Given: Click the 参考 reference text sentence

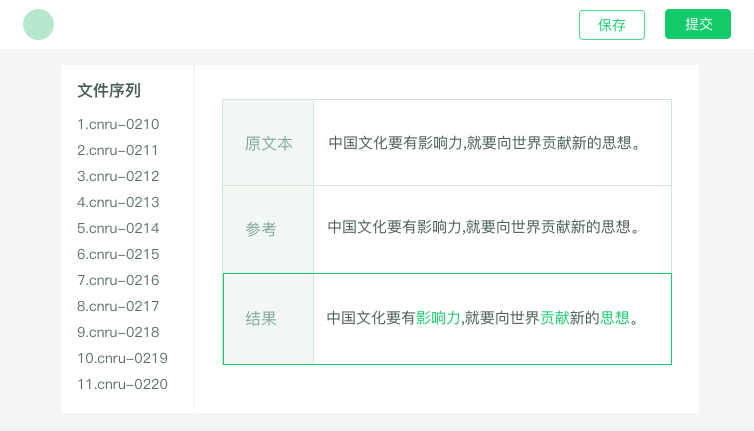Looking at the screenshot, I should point(483,227).
